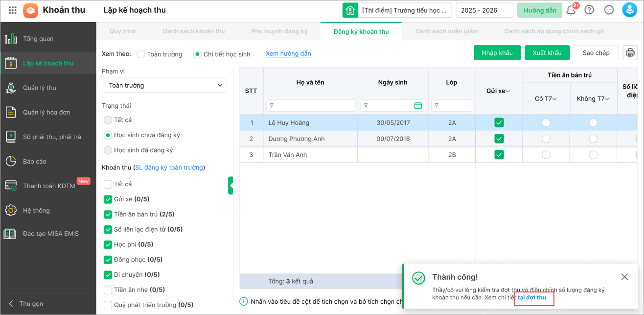
Task: Open the app grid launcher icon
Action: [13, 10]
